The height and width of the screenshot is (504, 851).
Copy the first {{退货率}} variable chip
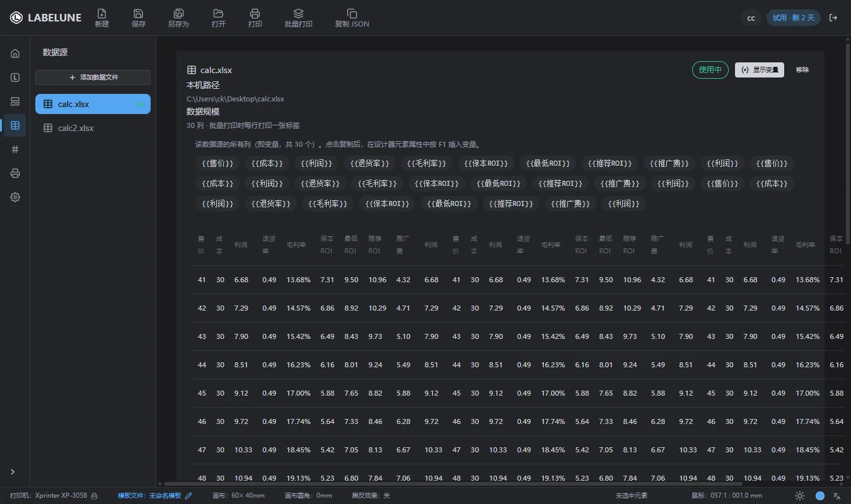click(369, 163)
